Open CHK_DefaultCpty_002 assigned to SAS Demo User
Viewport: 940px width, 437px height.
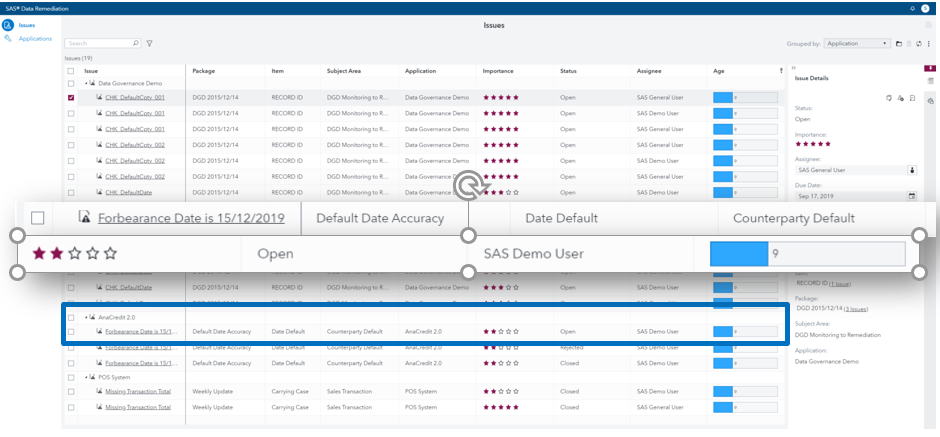(135, 161)
